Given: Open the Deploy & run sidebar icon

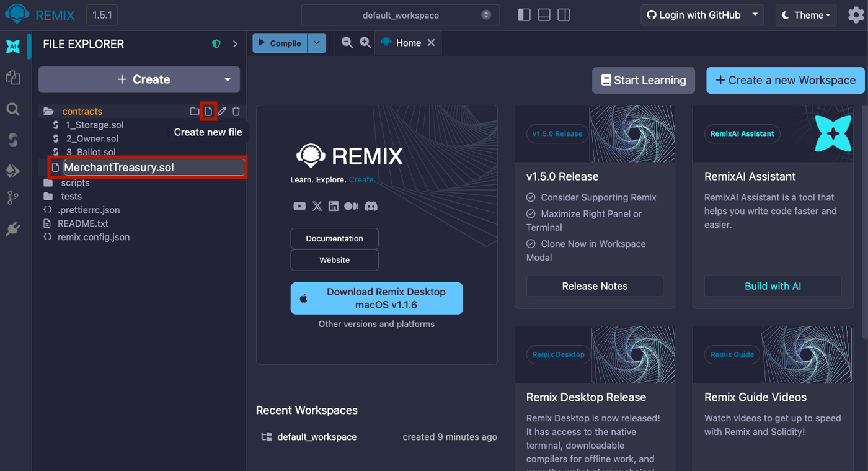Looking at the screenshot, I should pyautogui.click(x=13, y=171).
